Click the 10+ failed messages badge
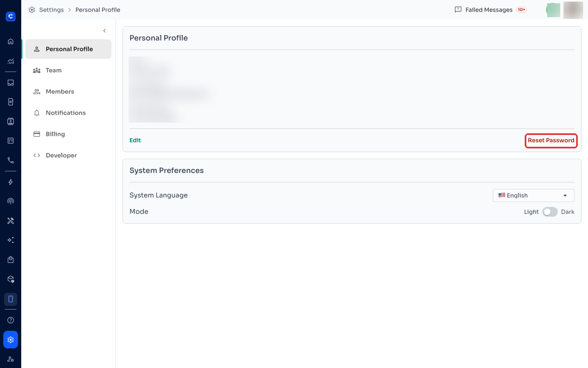Viewport: 588px width, 368px height. click(521, 10)
